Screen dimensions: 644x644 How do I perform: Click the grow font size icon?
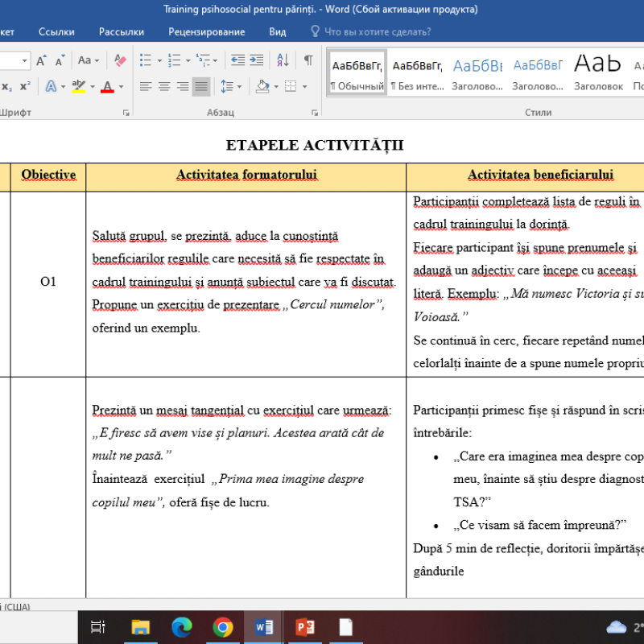tap(41, 60)
